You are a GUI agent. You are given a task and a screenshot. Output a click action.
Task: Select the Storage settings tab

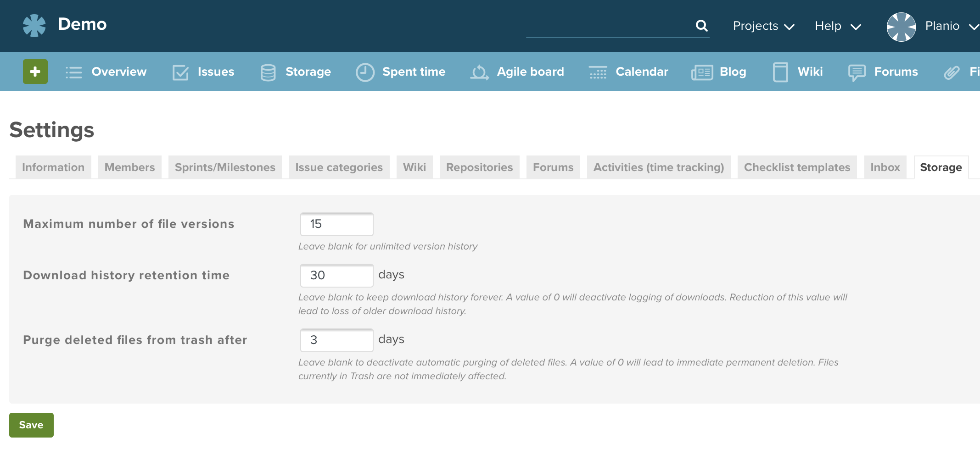pyautogui.click(x=941, y=167)
